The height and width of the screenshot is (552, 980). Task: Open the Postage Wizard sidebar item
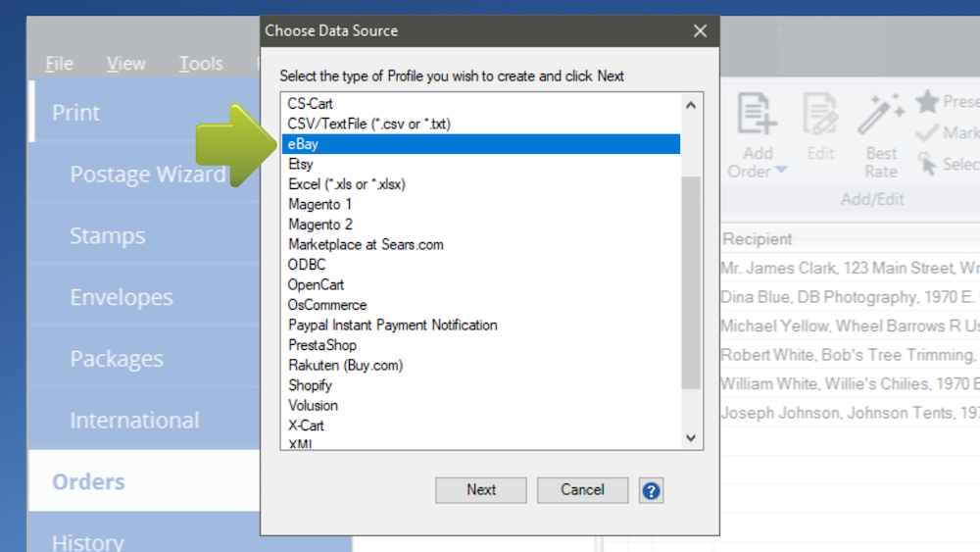pyautogui.click(x=147, y=175)
